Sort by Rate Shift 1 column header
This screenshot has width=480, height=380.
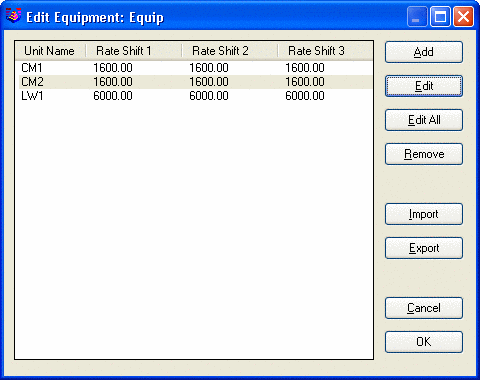[134, 51]
